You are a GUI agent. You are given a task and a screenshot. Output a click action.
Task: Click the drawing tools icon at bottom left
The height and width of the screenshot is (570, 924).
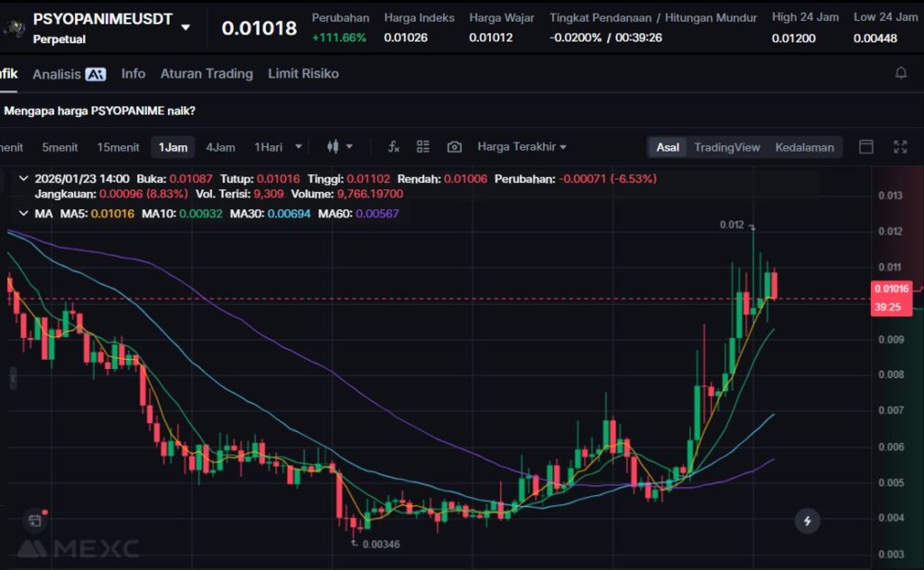(x=34, y=520)
